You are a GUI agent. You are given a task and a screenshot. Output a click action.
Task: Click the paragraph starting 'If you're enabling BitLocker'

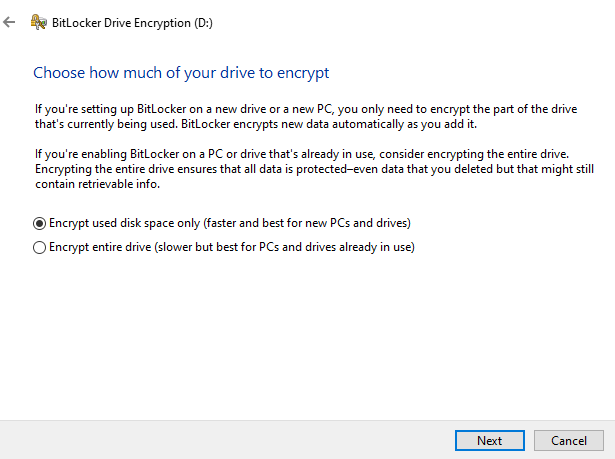tap(300, 165)
